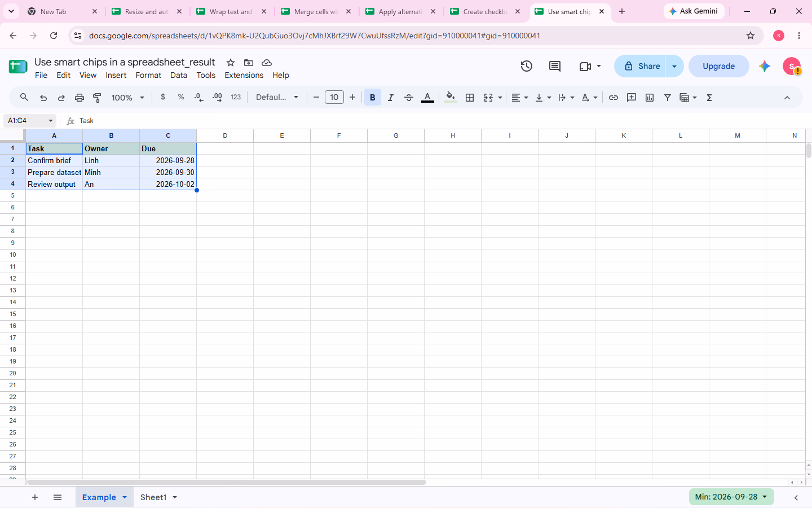Click the font size input field
Viewport: 812px width, 508px height.
click(x=334, y=98)
